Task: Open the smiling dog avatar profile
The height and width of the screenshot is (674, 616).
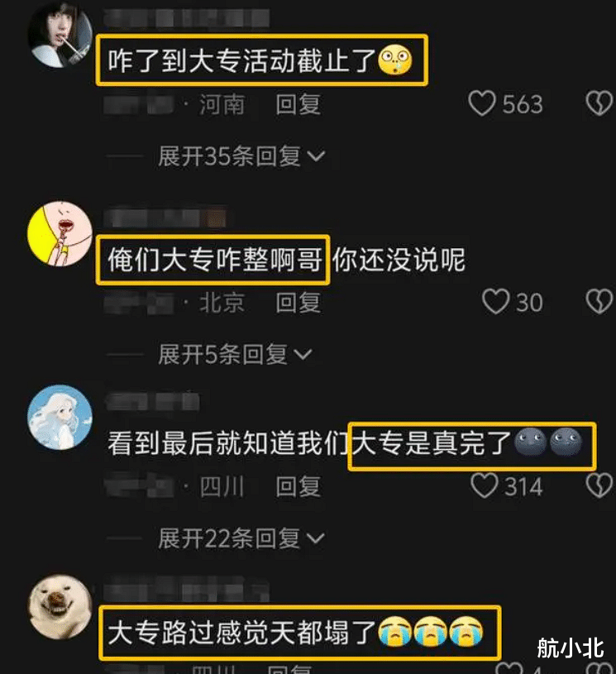Action: click(x=60, y=606)
